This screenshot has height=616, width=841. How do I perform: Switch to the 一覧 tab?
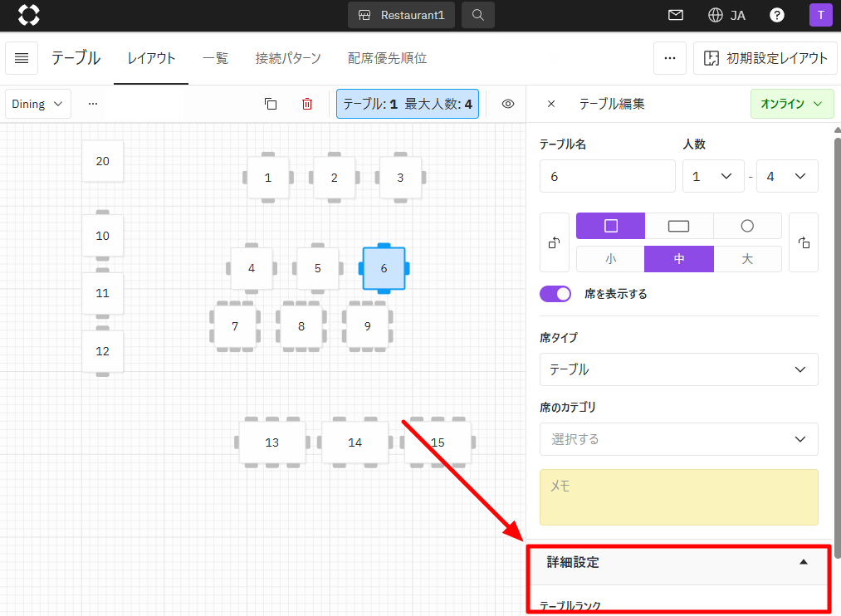point(215,58)
